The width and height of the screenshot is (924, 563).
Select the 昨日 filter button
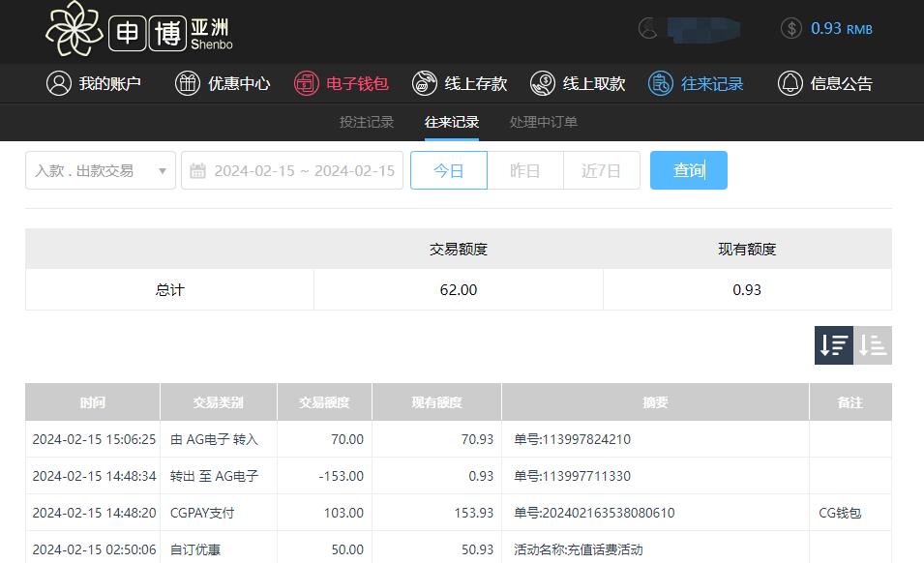[x=524, y=170]
